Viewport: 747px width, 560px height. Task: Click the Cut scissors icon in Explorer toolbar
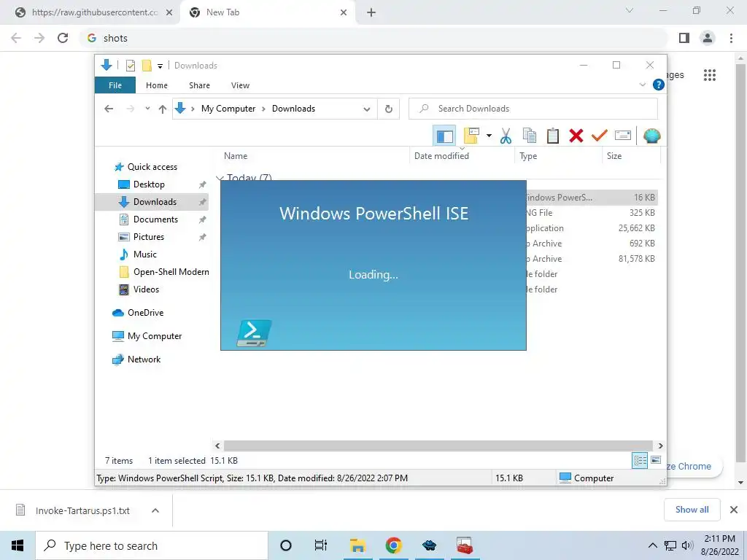coord(506,136)
